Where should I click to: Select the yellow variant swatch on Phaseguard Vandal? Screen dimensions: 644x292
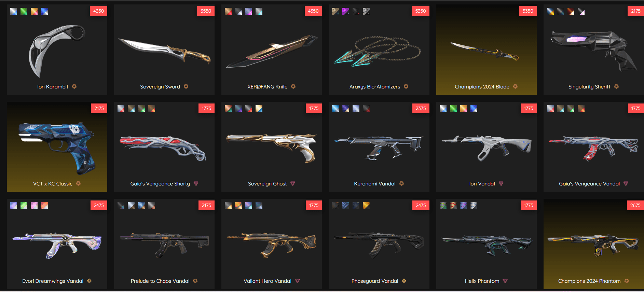(x=366, y=206)
